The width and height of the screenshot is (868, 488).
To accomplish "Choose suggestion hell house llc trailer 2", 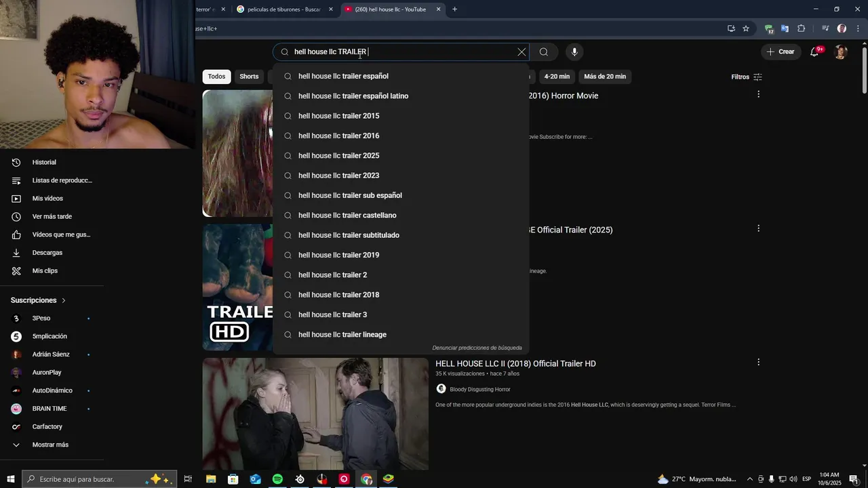I will tap(401, 275).
